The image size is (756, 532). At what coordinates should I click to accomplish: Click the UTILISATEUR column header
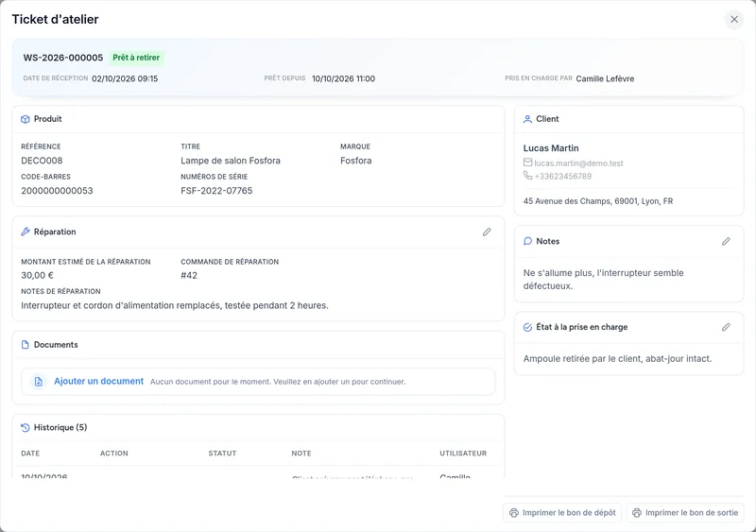[x=463, y=454]
